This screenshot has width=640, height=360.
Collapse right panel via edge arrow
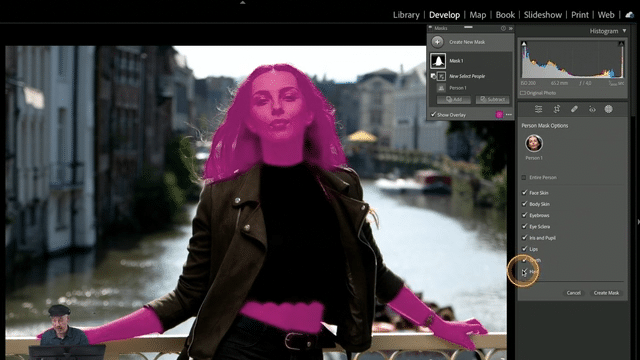pyautogui.click(x=638, y=222)
